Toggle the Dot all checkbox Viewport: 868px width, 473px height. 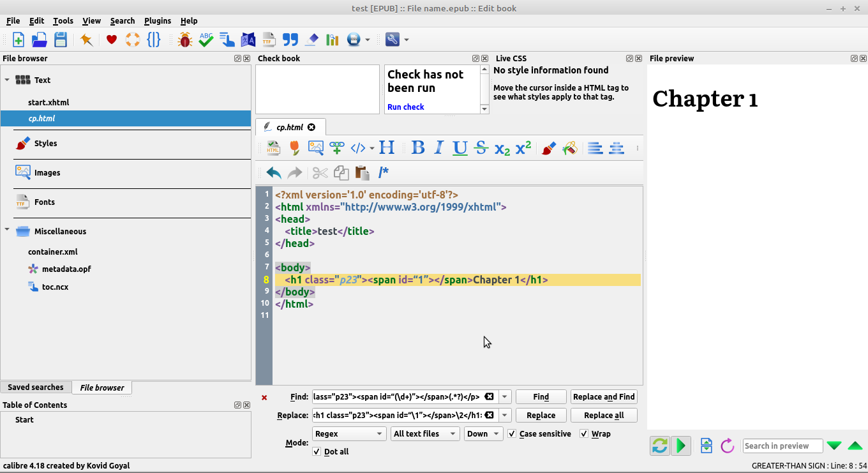click(x=317, y=452)
